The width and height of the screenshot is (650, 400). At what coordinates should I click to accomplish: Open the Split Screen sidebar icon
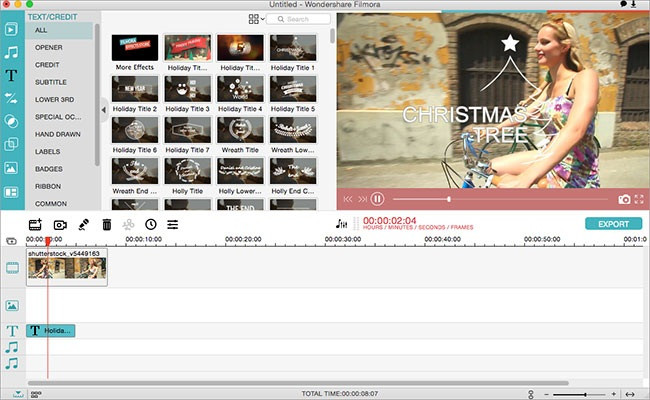pos(12,192)
